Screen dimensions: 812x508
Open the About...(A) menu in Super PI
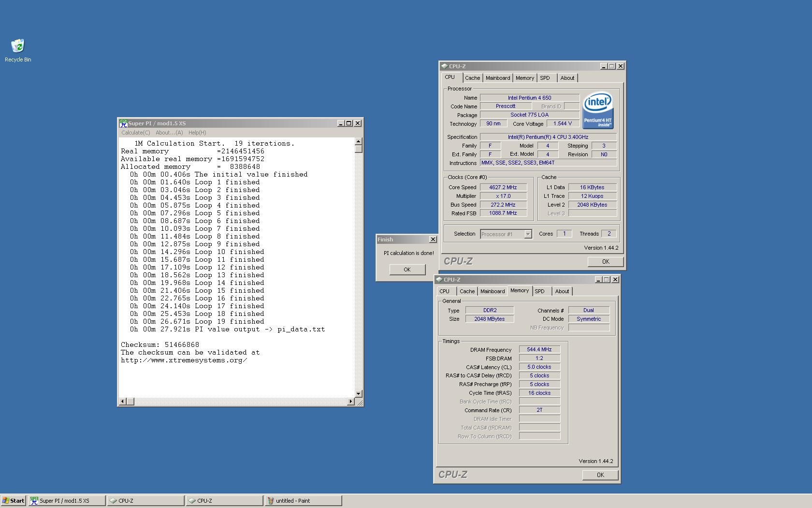pos(169,133)
